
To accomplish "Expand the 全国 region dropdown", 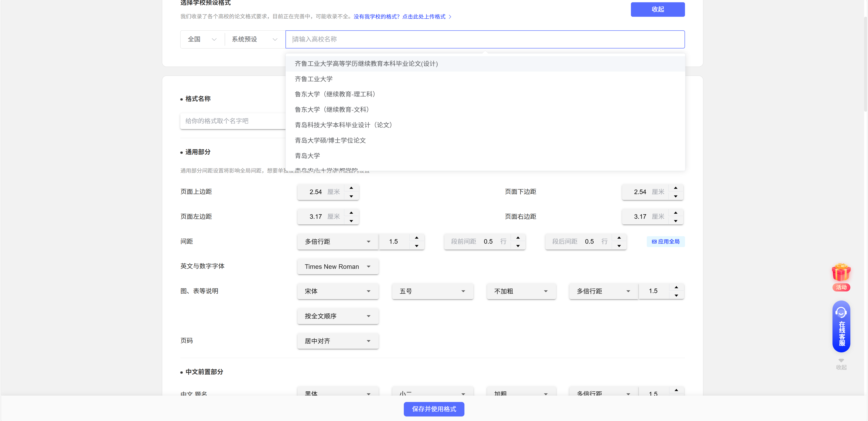I will (x=202, y=39).
